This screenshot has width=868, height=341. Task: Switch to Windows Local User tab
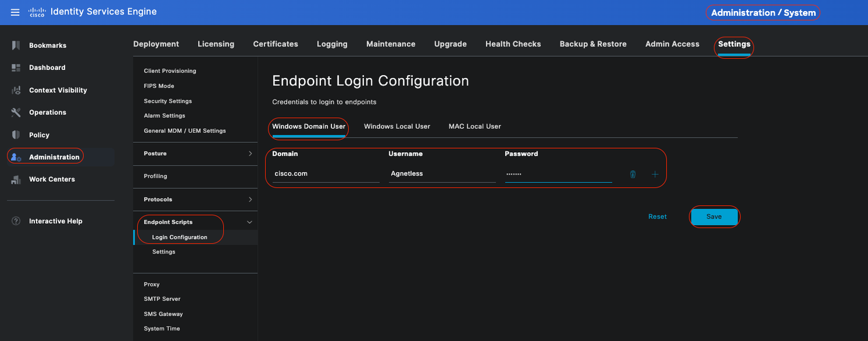click(397, 126)
